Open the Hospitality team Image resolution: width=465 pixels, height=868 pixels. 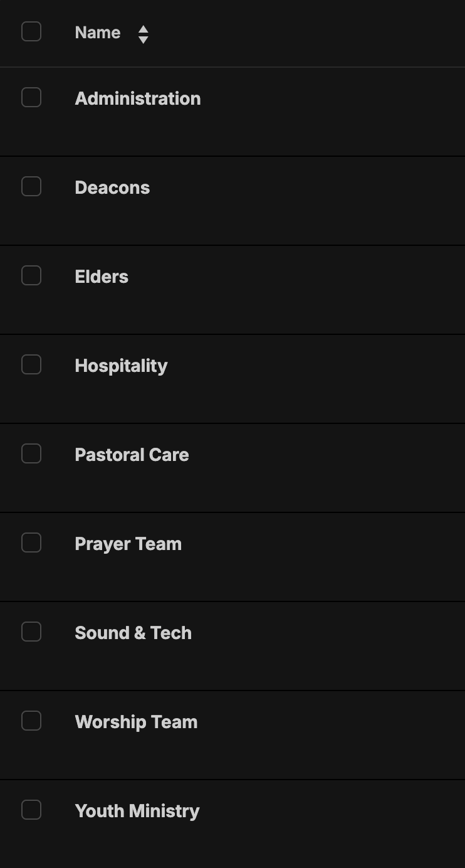(x=121, y=366)
